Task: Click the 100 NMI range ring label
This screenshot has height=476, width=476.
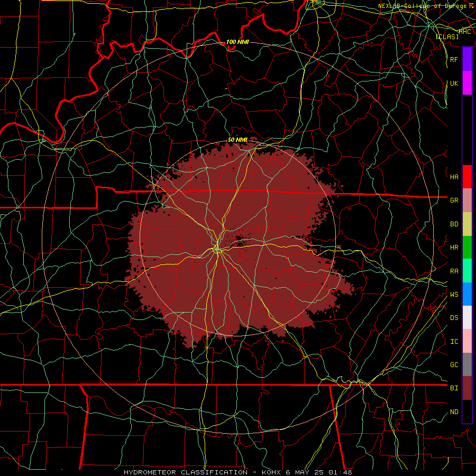Action: point(237,42)
